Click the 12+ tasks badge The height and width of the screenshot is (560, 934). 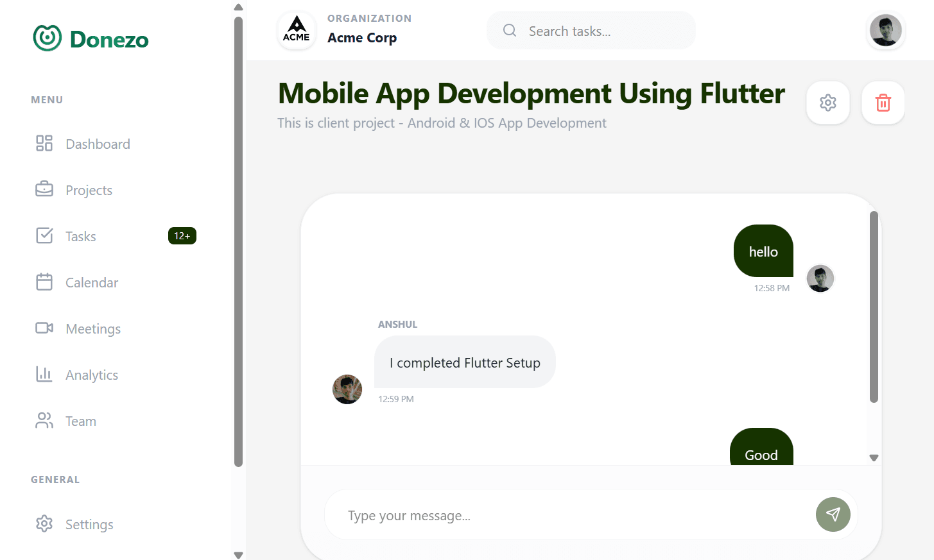[182, 236]
